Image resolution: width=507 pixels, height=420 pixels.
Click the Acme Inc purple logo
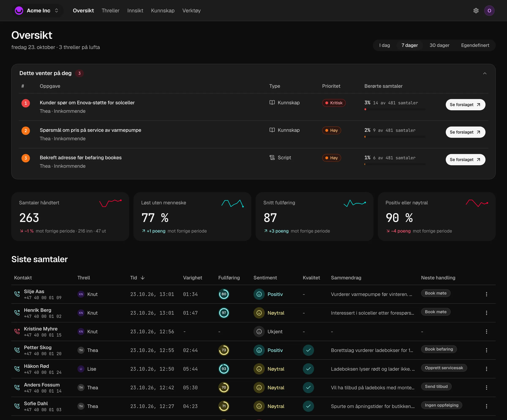click(x=19, y=11)
